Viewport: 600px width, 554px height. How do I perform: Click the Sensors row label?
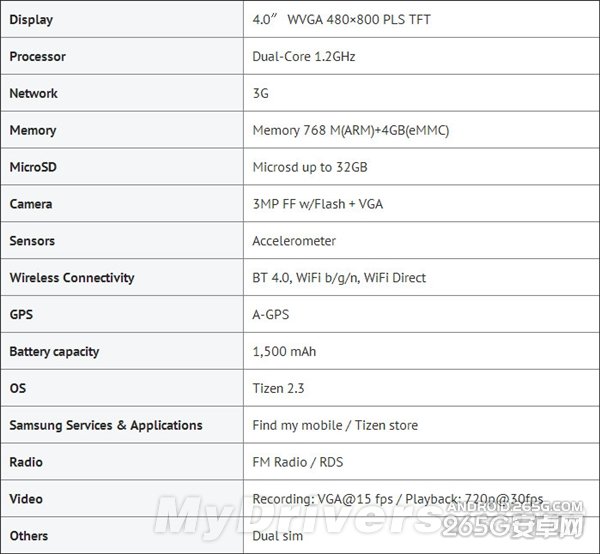(32, 241)
